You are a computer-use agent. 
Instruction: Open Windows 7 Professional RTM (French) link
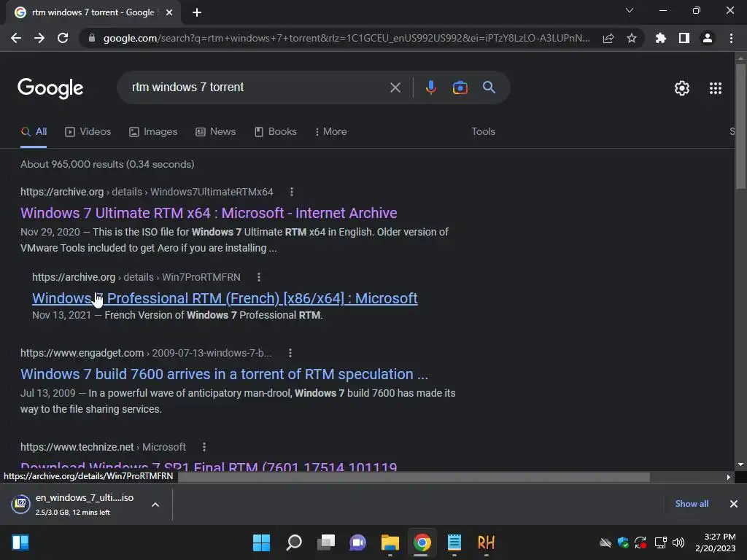tap(225, 298)
